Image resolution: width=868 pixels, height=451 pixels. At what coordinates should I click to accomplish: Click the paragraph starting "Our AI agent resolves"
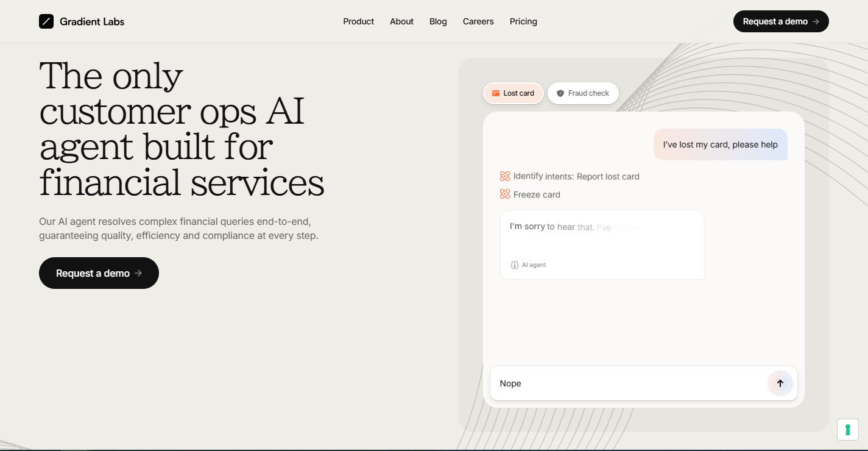(x=178, y=229)
